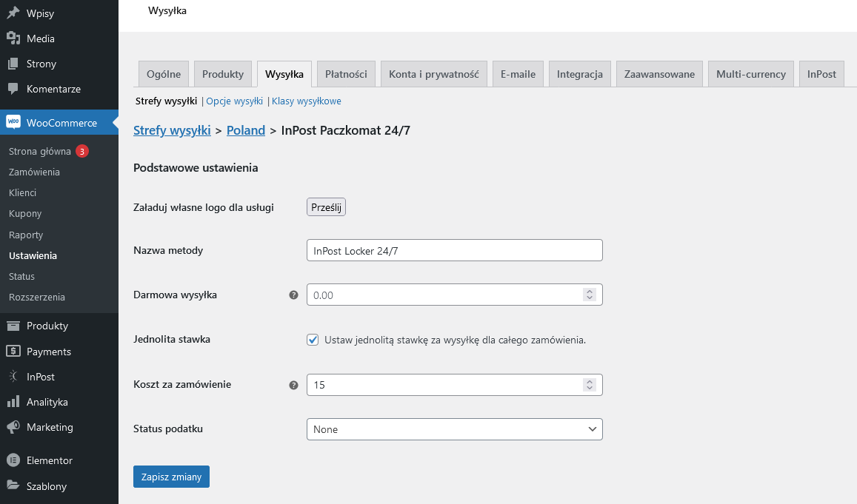
Task: Open the Płatności tab
Action: (346, 74)
